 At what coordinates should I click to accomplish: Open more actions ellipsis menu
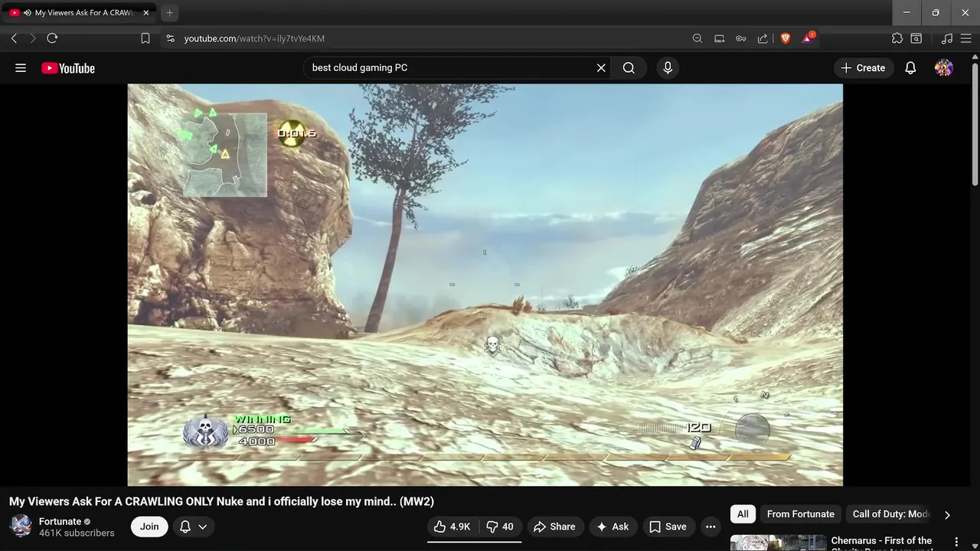coord(710,527)
